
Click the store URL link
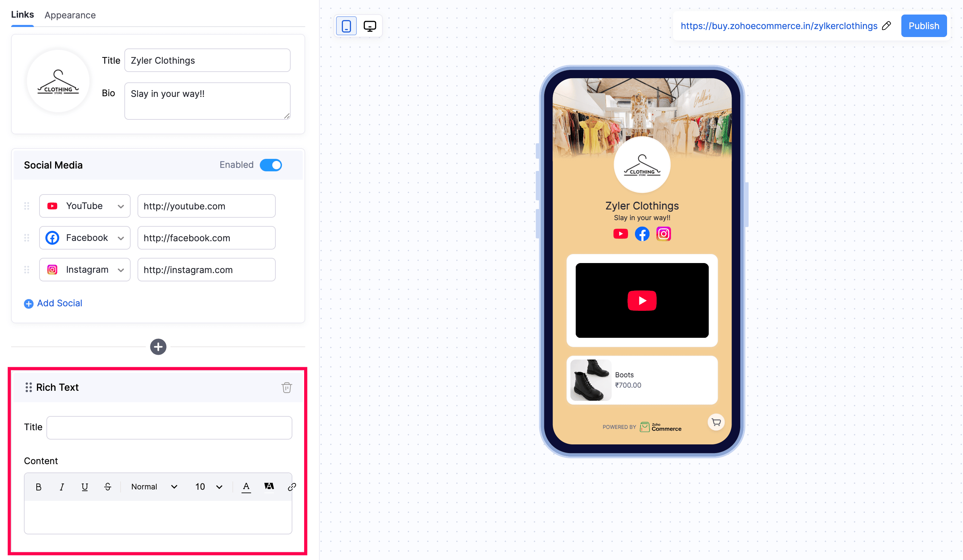click(x=779, y=26)
